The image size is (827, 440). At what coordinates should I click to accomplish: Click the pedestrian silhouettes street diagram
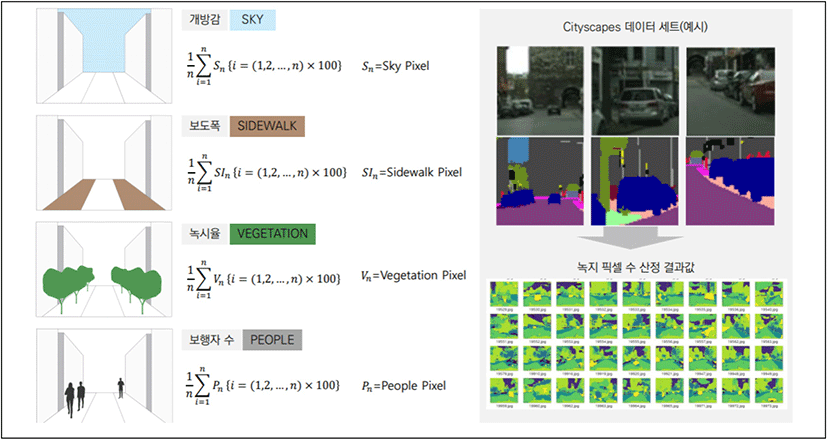click(104, 376)
